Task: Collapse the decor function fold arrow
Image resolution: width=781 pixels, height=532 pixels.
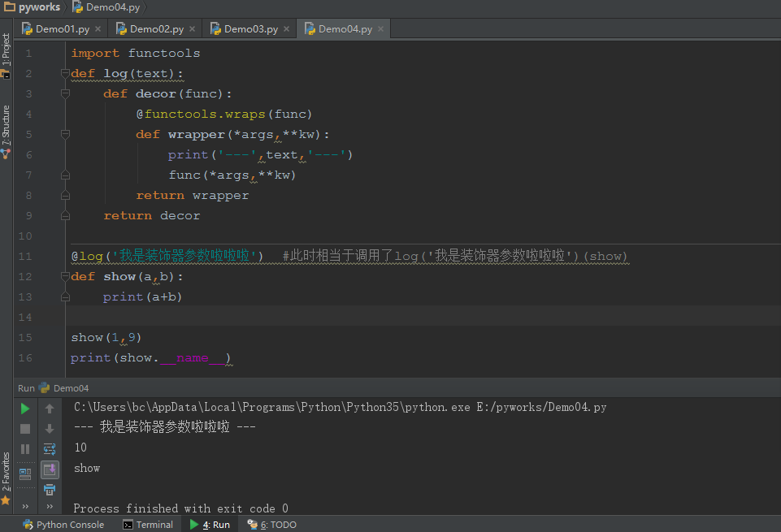Action: [65, 93]
